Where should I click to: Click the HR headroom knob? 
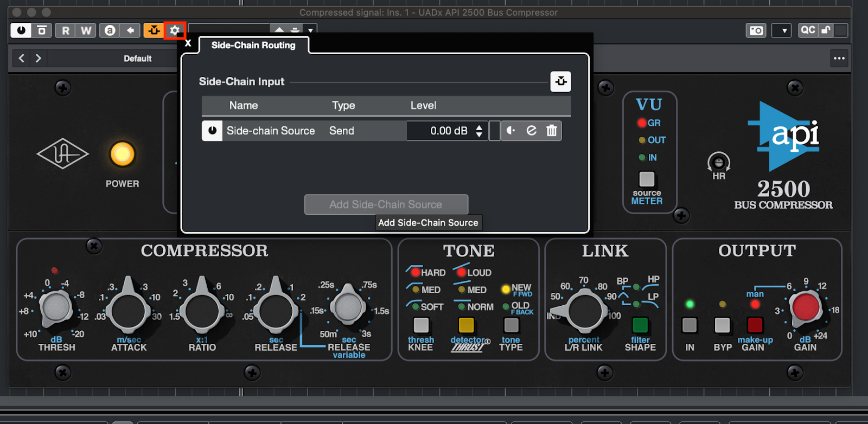pos(719,162)
